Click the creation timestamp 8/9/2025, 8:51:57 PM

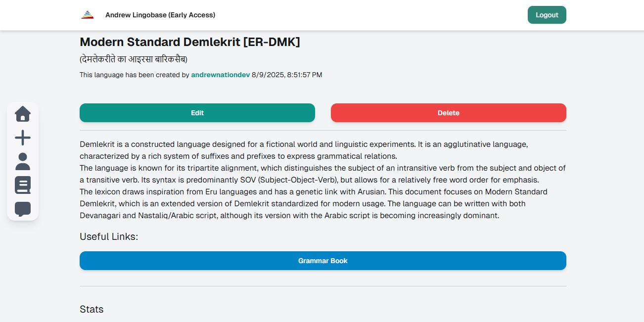287,75
